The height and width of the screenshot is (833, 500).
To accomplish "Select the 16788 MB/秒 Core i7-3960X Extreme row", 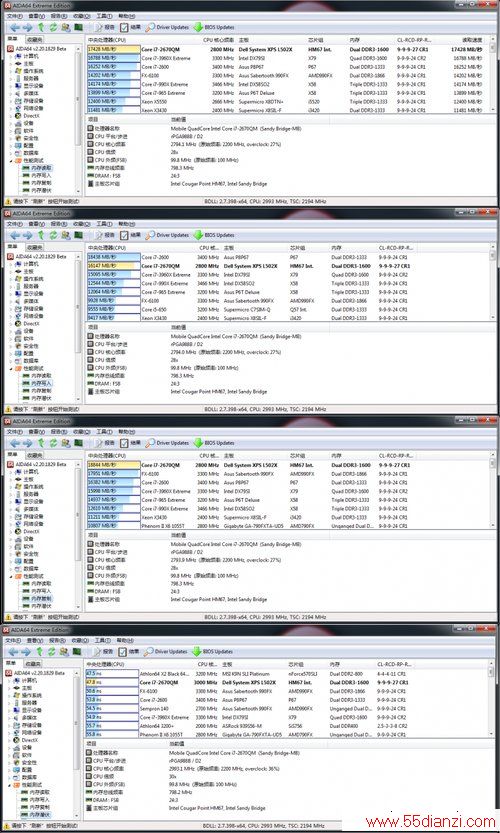I will click(287, 58).
